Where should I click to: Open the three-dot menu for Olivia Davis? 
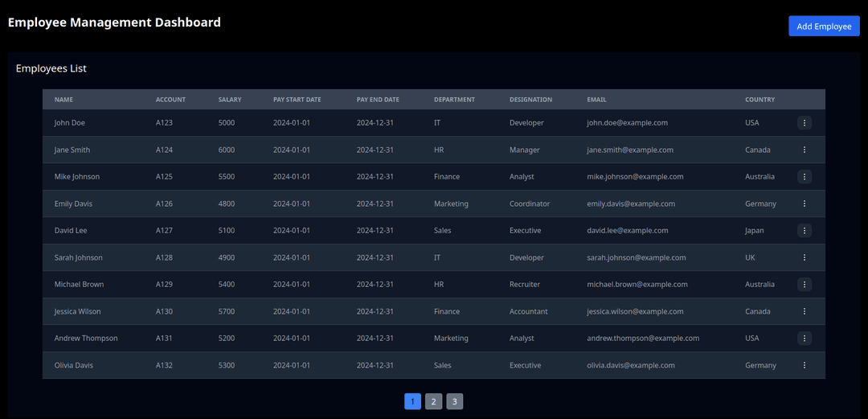click(x=805, y=365)
